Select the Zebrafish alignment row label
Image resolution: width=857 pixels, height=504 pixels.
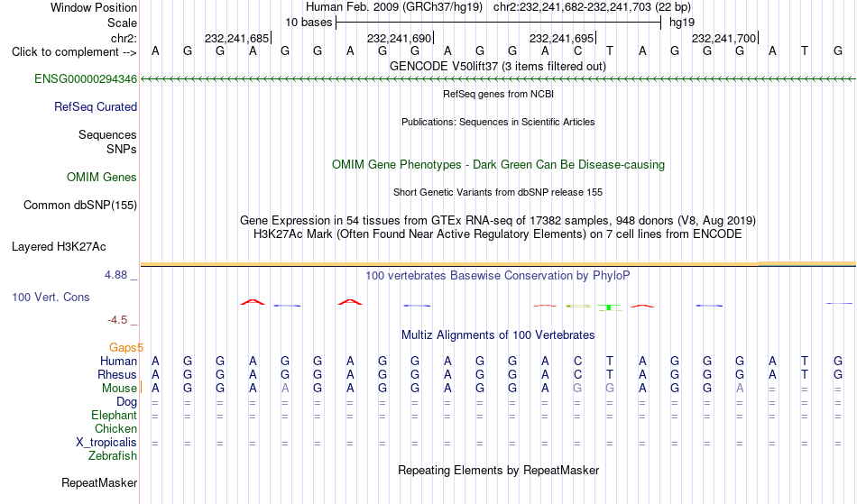[x=113, y=456]
